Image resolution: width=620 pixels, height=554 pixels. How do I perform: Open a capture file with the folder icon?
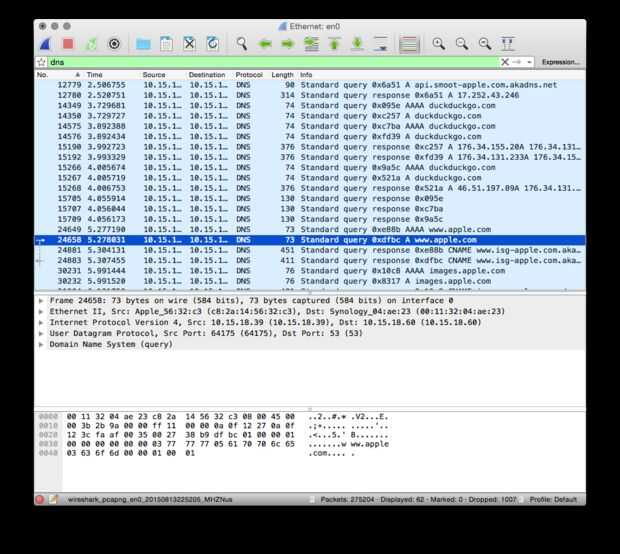coord(143,44)
